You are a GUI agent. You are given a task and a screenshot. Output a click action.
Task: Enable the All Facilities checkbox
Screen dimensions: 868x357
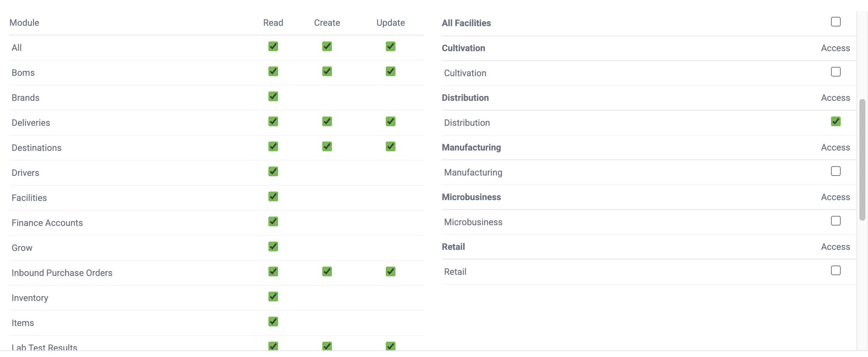coord(835,22)
